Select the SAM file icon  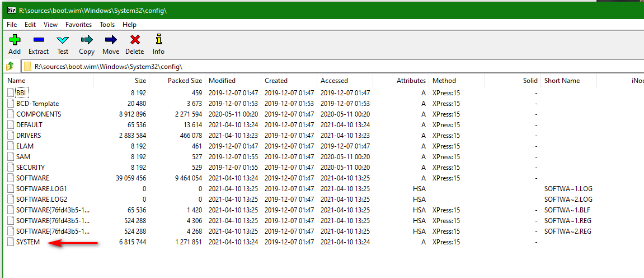click(x=10, y=157)
